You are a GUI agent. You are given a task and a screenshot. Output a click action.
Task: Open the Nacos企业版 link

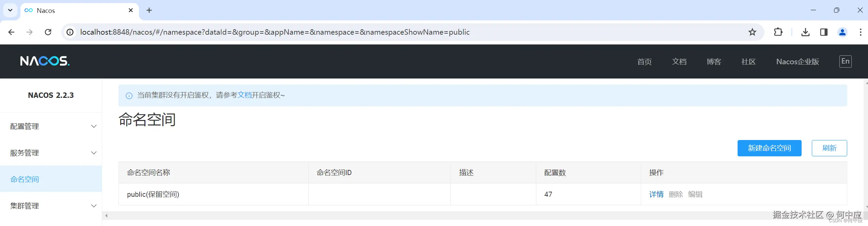[798, 62]
